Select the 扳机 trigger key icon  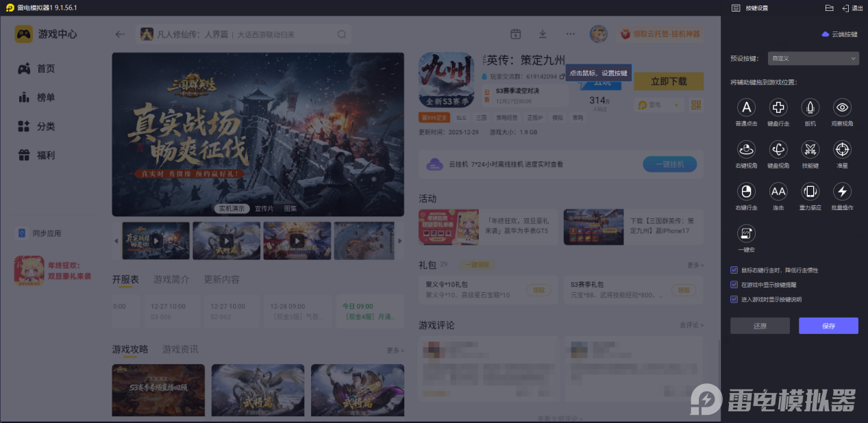[x=810, y=107]
